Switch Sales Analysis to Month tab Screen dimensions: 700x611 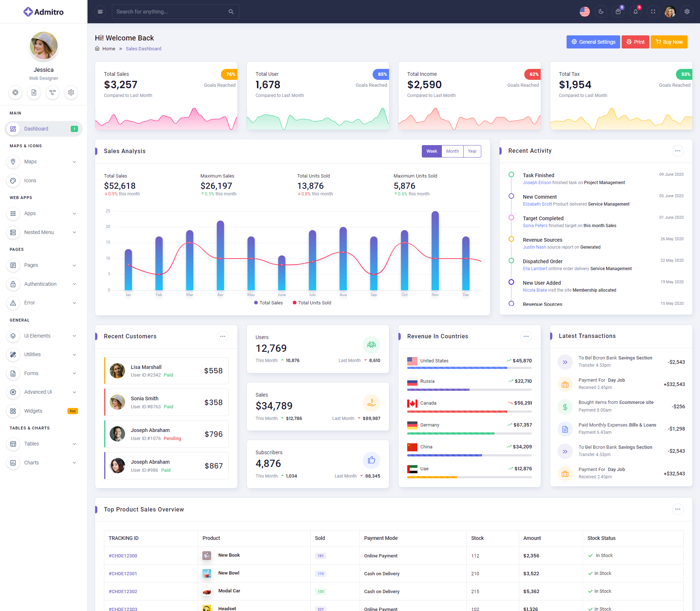452,151
